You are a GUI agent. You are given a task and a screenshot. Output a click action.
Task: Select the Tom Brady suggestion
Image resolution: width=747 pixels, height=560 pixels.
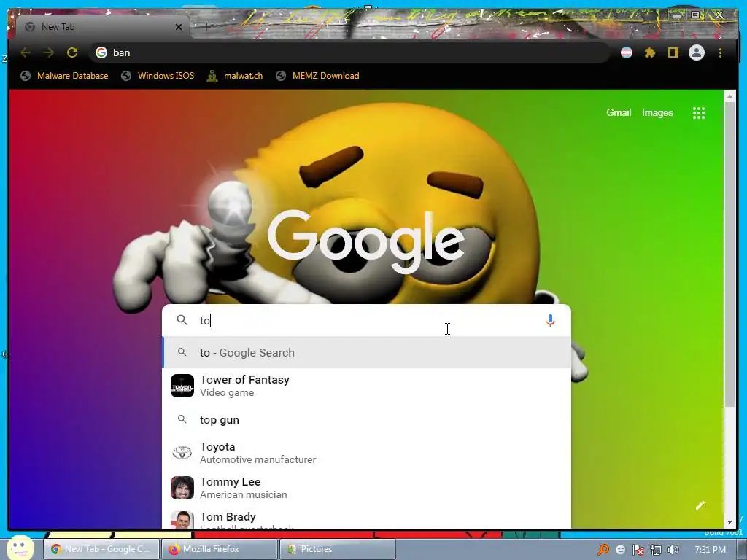[367, 518]
